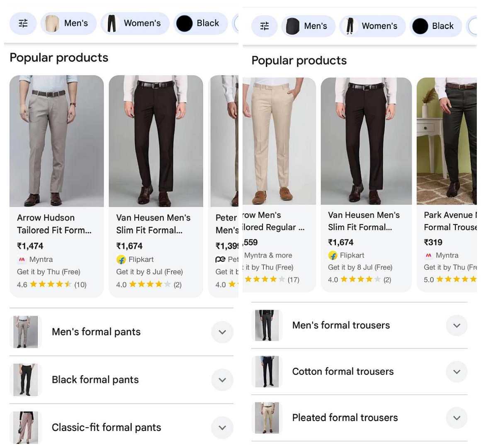Click Myntra logo under Park Avenue product
This screenshot has height=448, width=481.
(x=428, y=255)
